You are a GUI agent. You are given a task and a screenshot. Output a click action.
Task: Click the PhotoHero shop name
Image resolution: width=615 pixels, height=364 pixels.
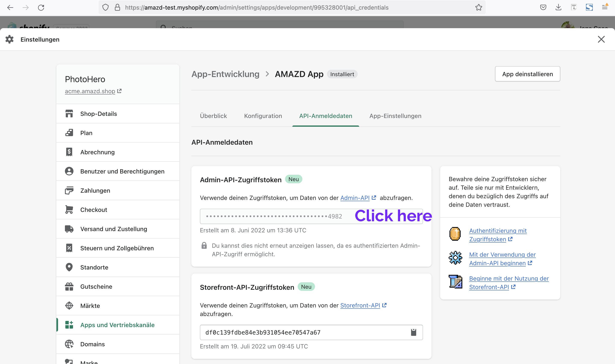pyautogui.click(x=85, y=79)
